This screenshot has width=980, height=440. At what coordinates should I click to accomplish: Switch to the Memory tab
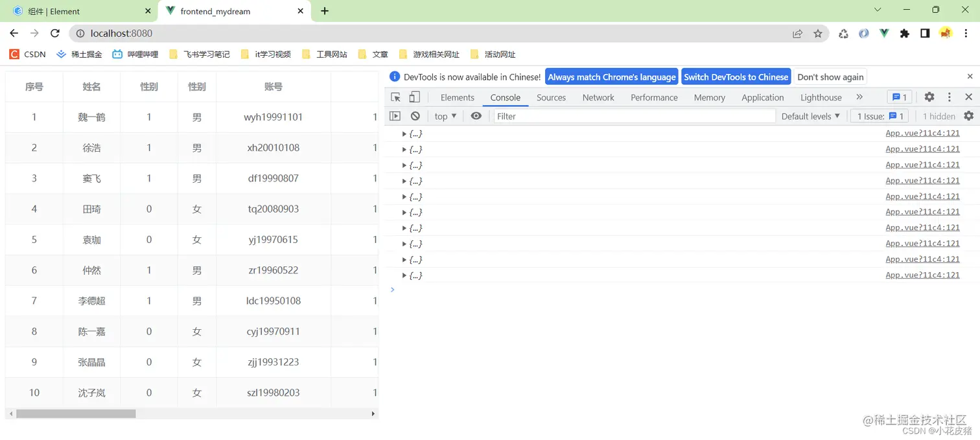pos(710,97)
